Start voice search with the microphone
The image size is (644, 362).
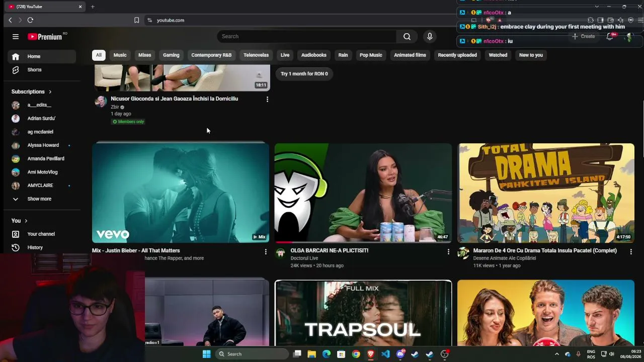430,36
